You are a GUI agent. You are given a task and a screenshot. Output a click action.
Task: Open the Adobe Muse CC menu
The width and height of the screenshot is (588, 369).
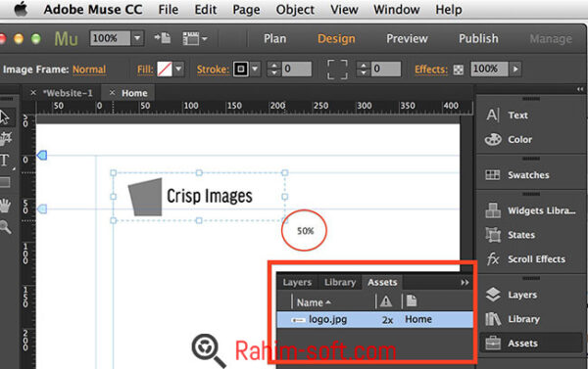pos(93,10)
